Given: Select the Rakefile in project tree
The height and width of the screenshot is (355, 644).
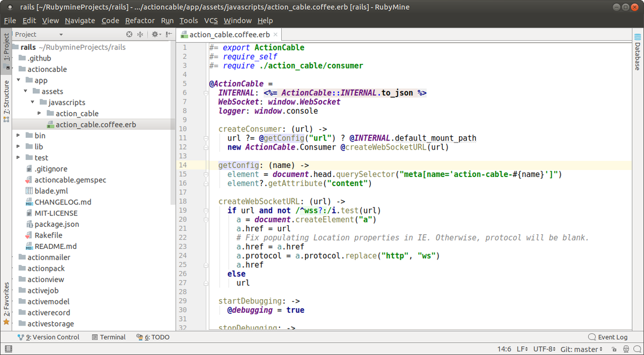Looking at the screenshot, I should 44,235.
